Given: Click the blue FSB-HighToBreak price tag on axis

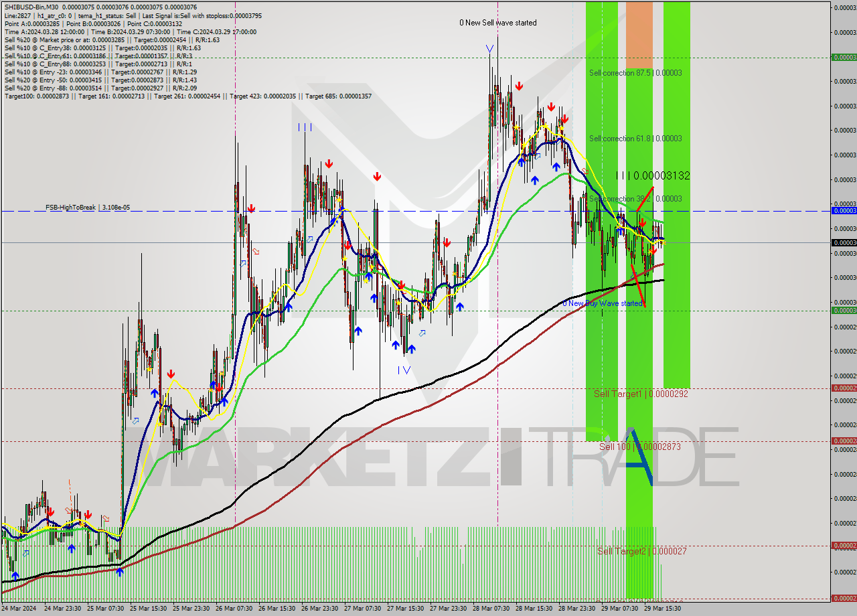Looking at the screenshot, I should 844,211.
